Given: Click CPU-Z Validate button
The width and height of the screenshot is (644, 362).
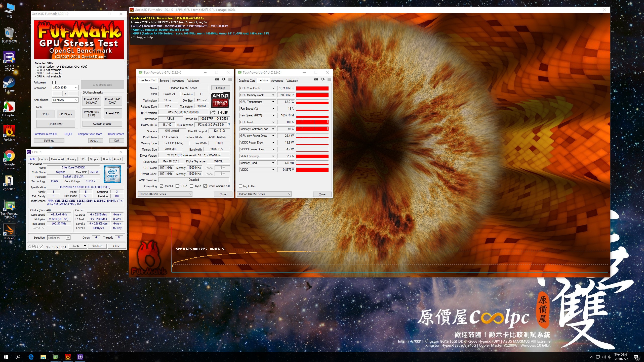Looking at the screenshot, I should coord(97,246).
